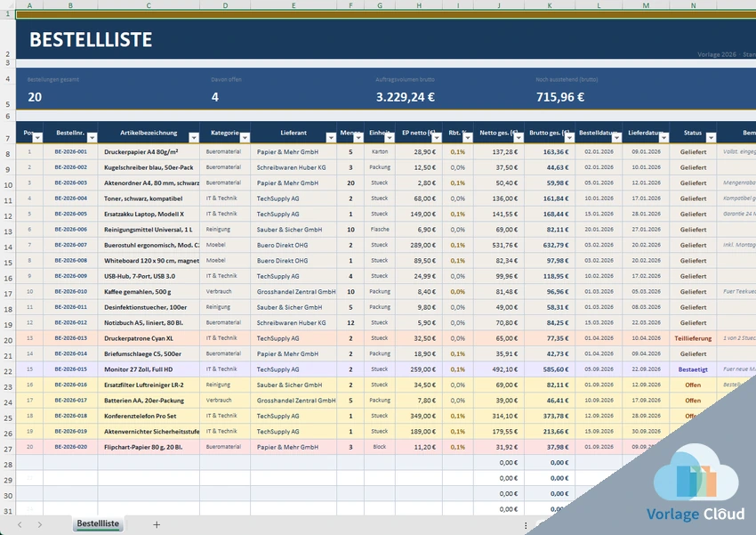
Task: Open the Pos. column filter dropdown
Action: point(37,138)
